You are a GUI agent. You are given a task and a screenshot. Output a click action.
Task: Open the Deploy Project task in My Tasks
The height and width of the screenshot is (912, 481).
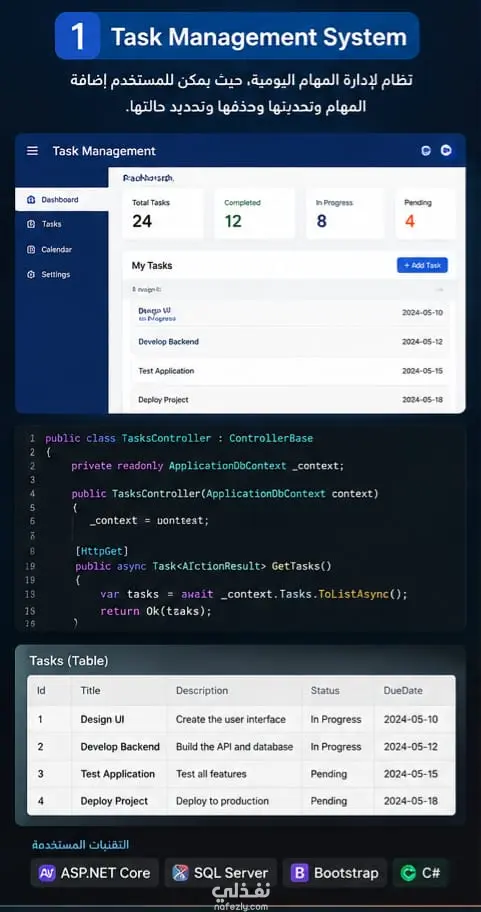290,400
